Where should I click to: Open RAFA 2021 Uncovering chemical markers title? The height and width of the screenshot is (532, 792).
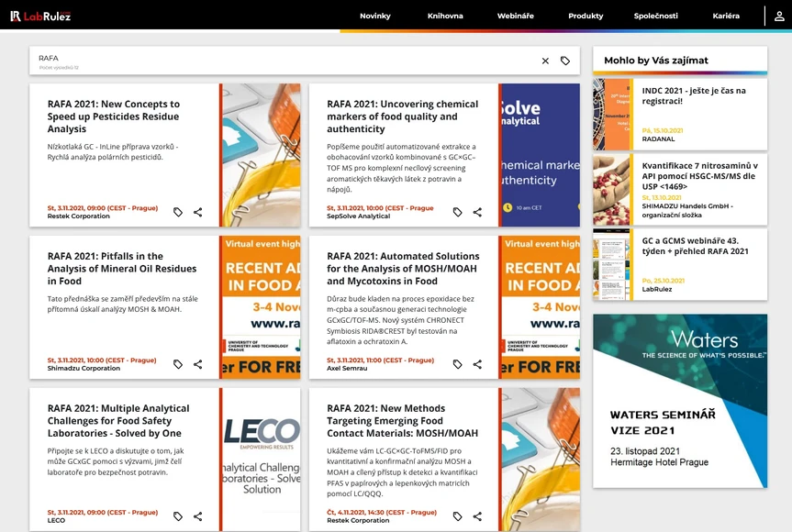click(x=402, y=116)
